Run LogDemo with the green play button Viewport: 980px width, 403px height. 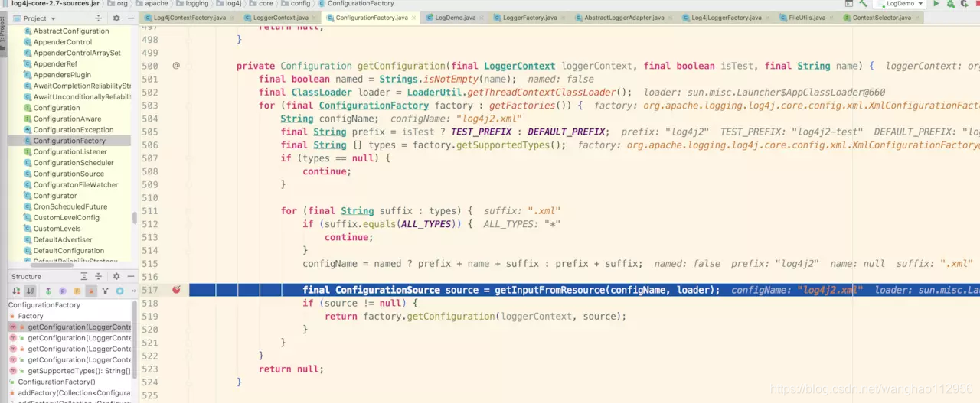pos(936,4)
